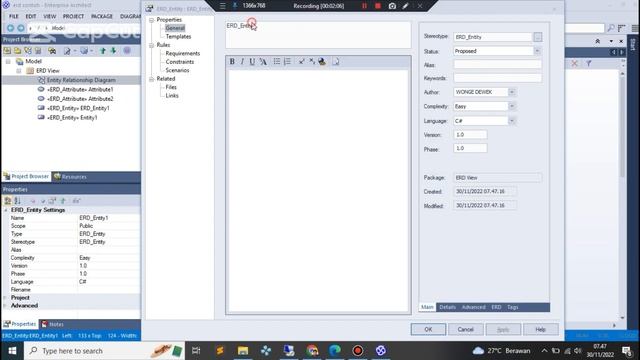The width and height of the screenshot is (640, 360).
Task: Open the Status dropdown
Action: coord(537,51)
